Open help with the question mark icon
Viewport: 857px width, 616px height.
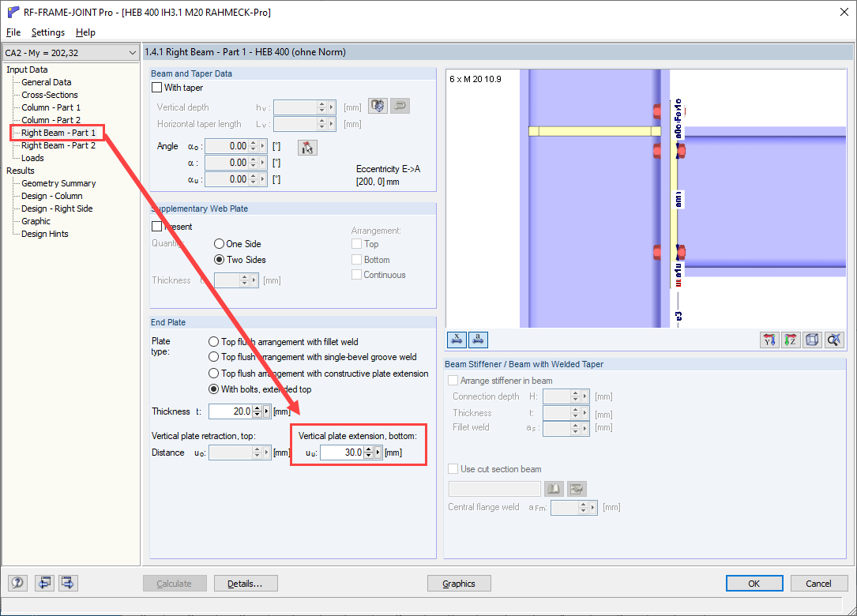pyautogui.click(x=17, y=583)
